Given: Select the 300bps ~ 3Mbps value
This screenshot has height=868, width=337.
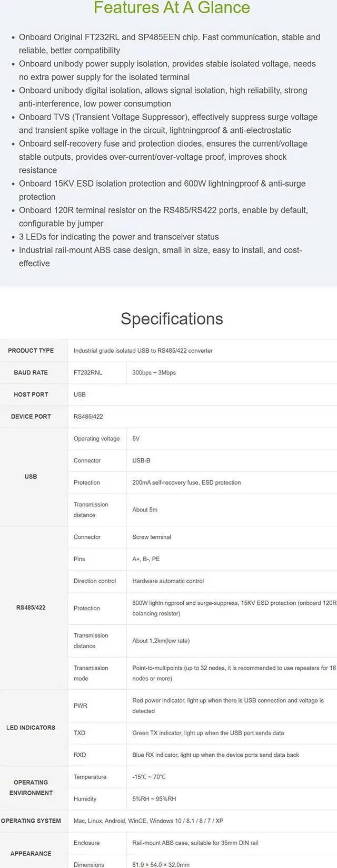Looking at the screenshot, I should tap(154, 373).
